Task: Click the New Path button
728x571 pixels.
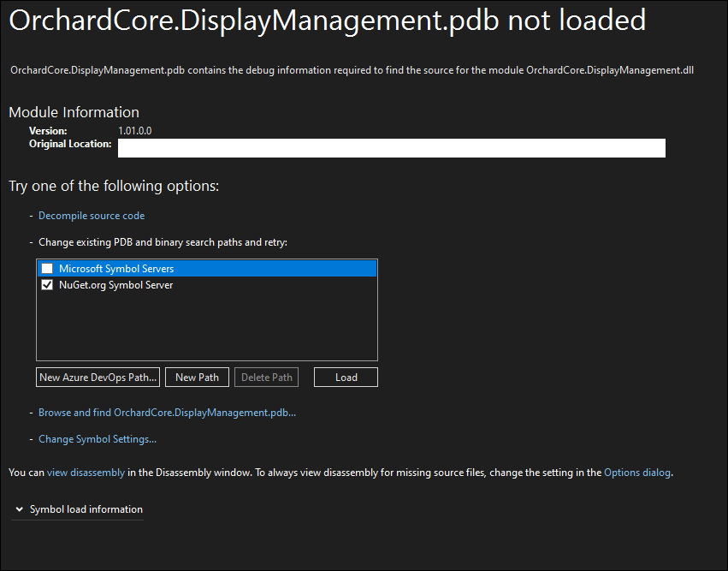Action: pyautogui.click(x=197, y=377)
